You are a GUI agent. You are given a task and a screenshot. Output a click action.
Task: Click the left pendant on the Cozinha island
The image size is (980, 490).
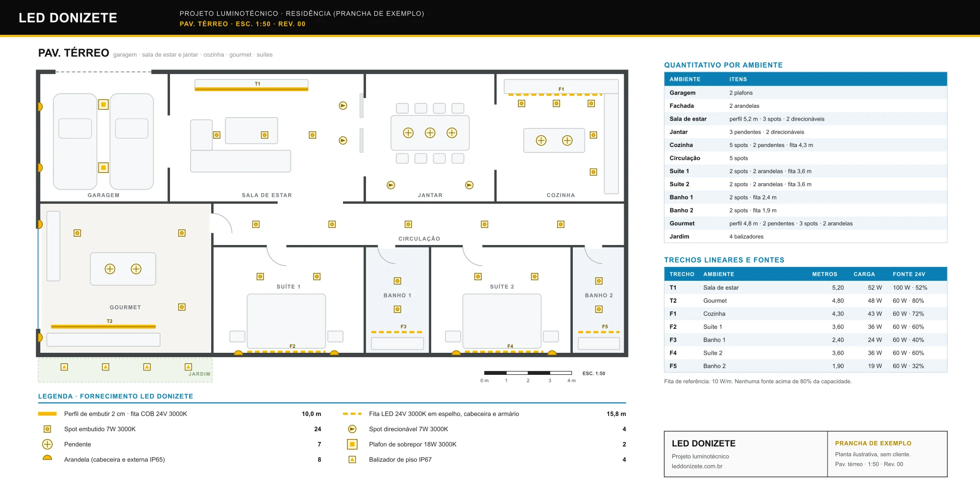tap(541, 141)
